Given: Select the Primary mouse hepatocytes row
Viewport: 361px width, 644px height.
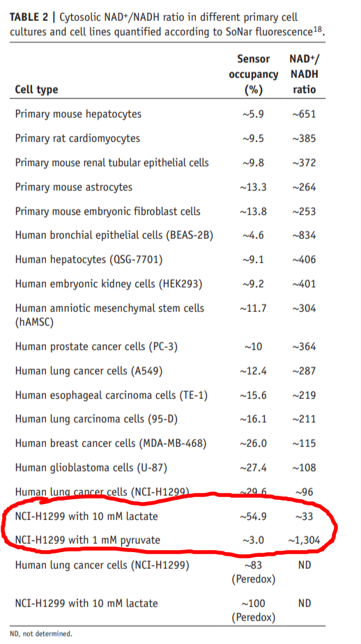Looking at the screenshot, I should point(166,113).
